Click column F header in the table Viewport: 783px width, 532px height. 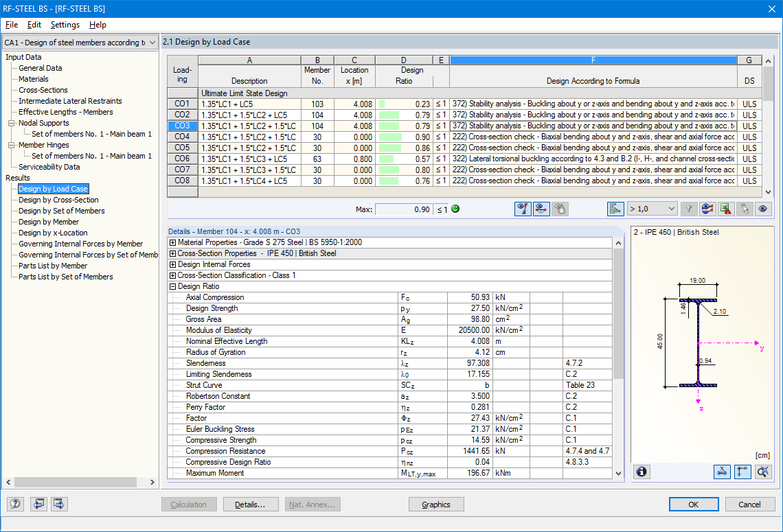(593, 60)
